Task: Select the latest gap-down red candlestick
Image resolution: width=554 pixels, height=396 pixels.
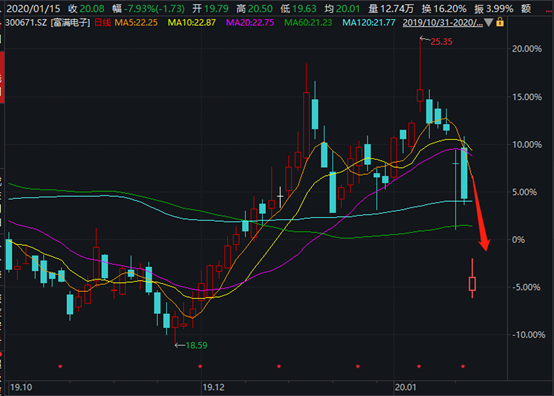Action: 472,284
